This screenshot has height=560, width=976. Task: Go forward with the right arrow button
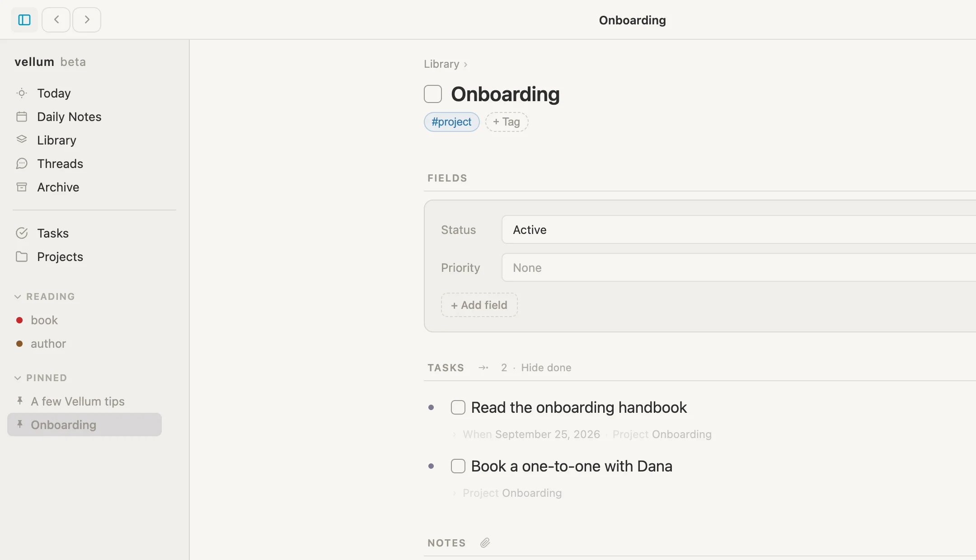point(87,20)
